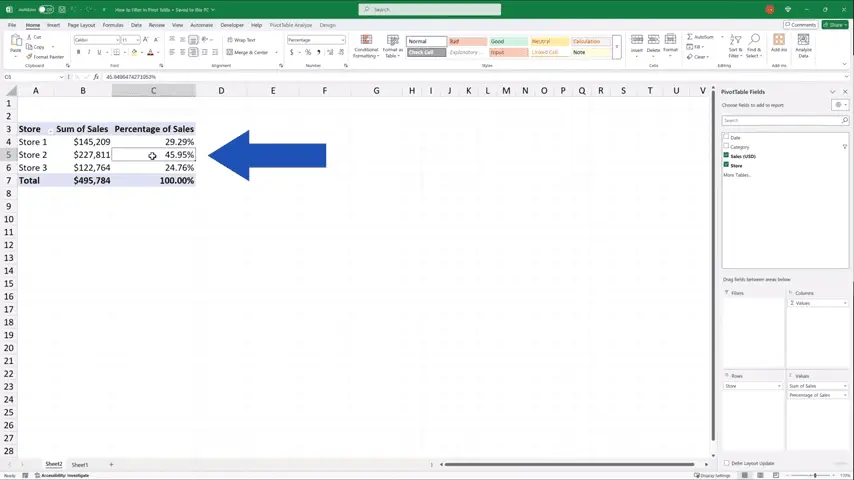Image resolution: width=854 pixels, height=480 pixels.
Task: Select the Good cell style swatch
Action: (x=508, y=41)
